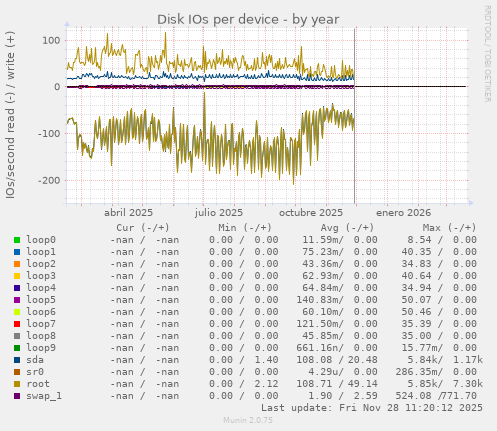Image resolution: width=497 pixels, height=431 pixels.
Task: Click the 'swap_1' legend label
Action: tap(44, 396)
